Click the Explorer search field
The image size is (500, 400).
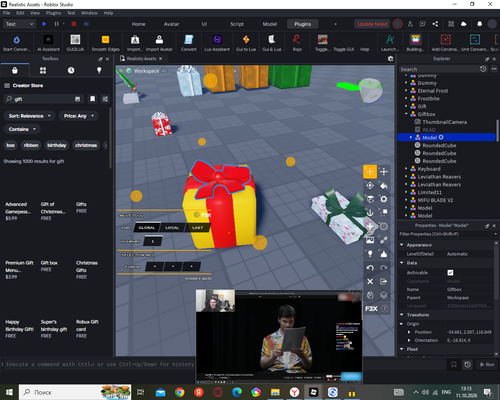[x=438, y=69]
